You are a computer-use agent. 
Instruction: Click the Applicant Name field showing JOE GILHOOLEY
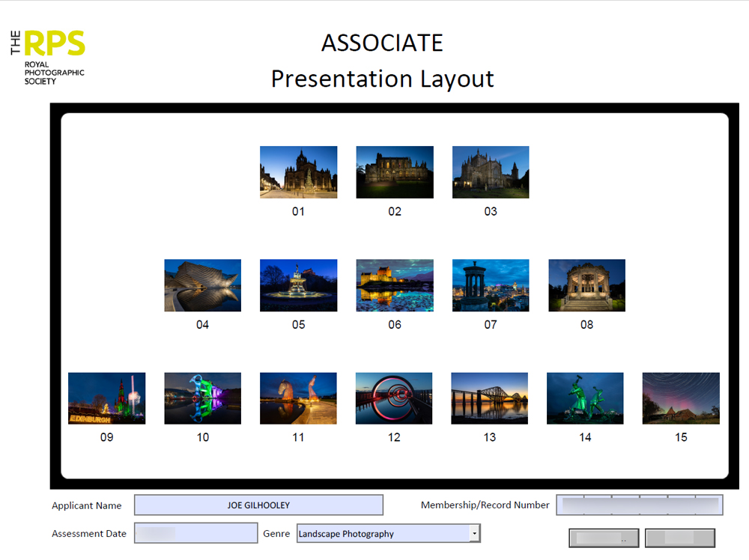pos(258,505)
